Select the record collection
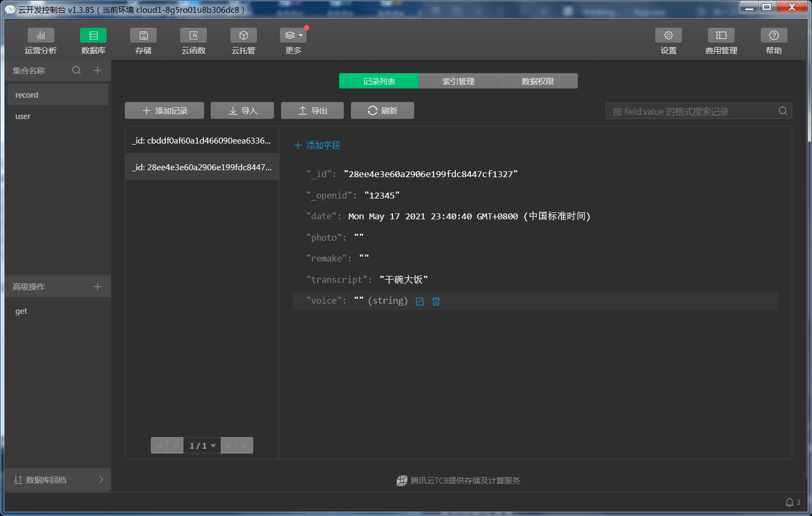Image resolution: width=812 pixels, height=516 pixels. (x=58, y=94)
